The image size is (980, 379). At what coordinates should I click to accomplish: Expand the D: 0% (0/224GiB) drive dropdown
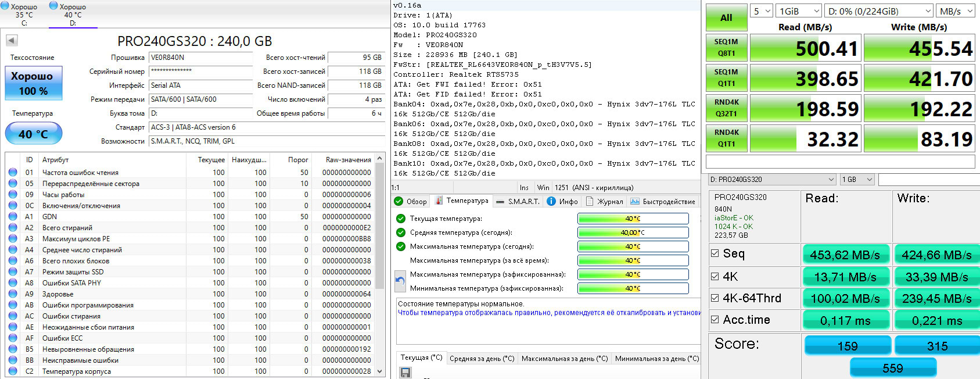pos(878,11)
